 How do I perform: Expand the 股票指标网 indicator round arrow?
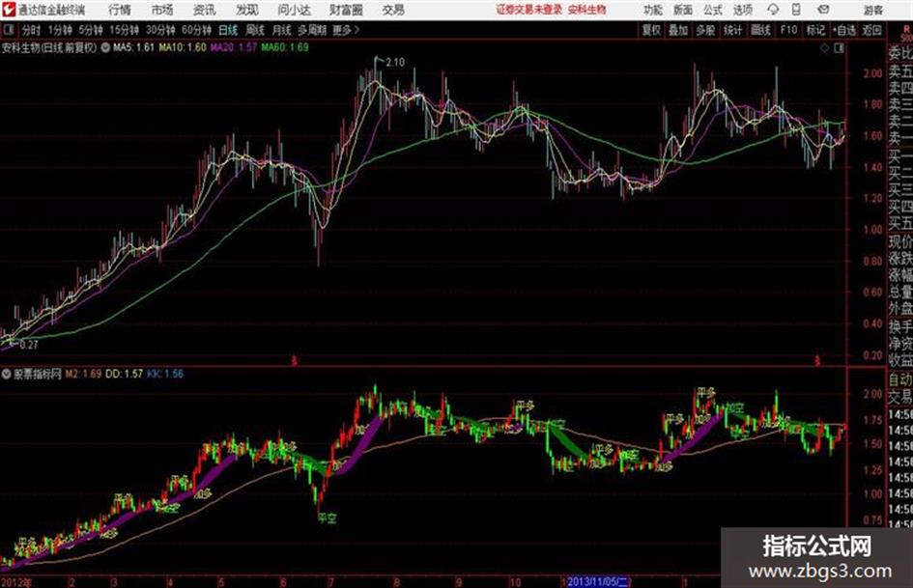pyautogui.click(x=7, y=374)
